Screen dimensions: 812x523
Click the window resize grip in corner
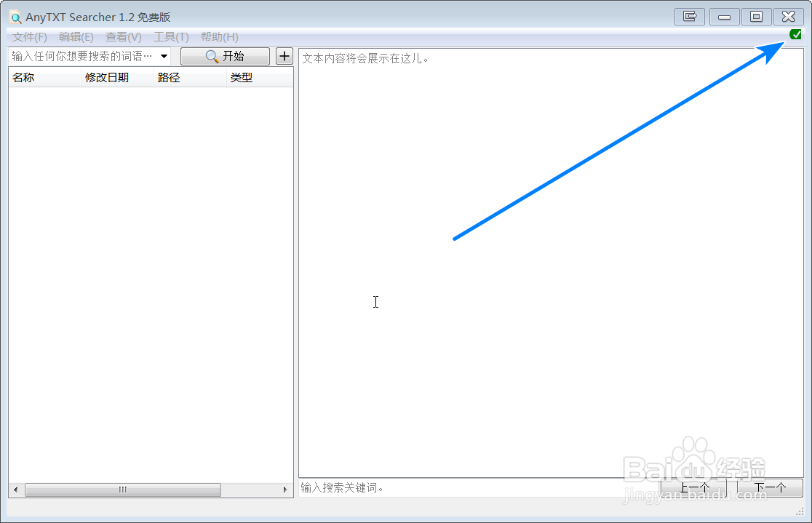(x=799, y=511)
